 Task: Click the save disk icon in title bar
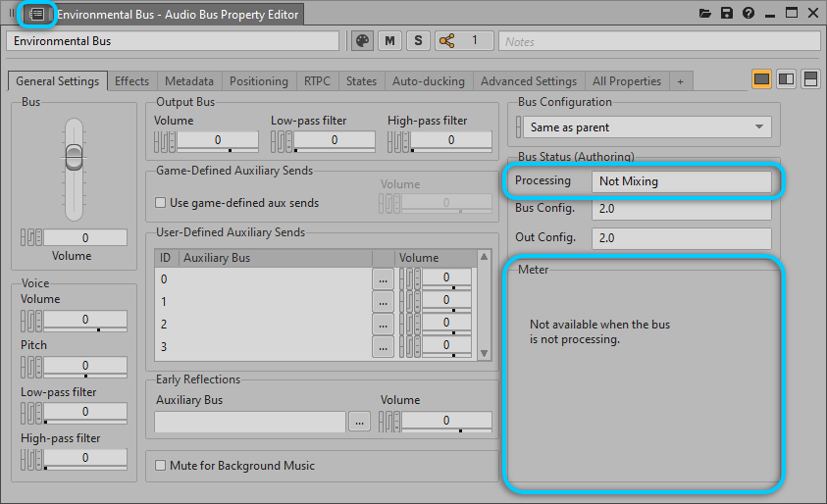(727, 14)
